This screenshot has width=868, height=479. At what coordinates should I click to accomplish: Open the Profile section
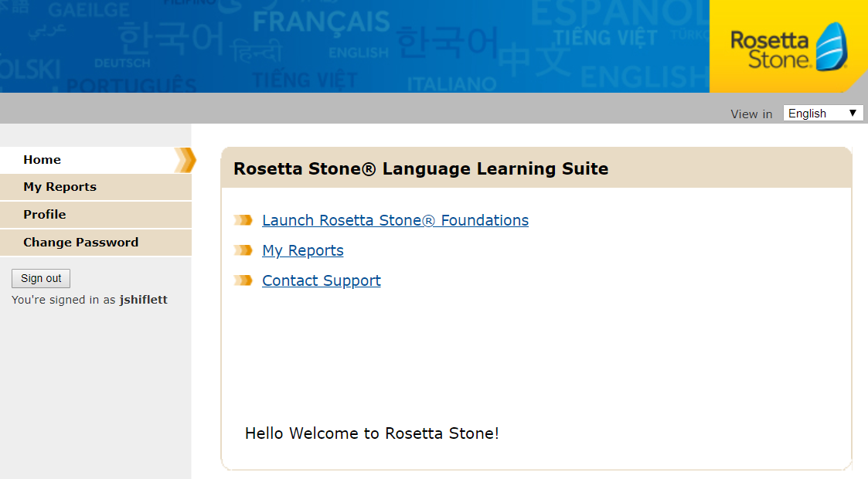point(44,215)
